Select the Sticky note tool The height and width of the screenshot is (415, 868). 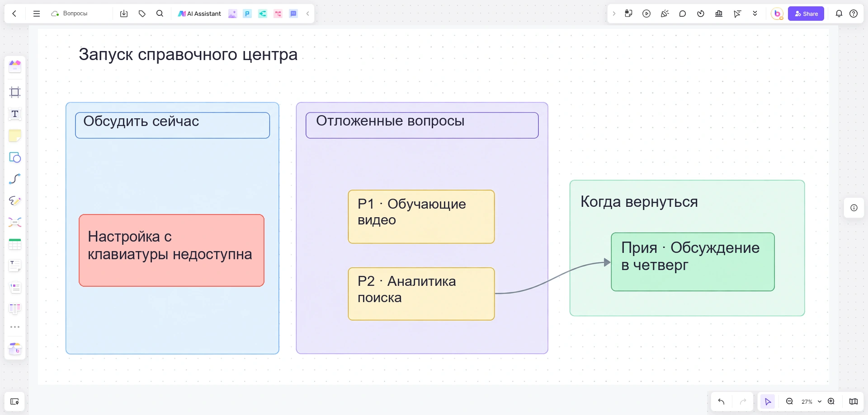(x=15, y=135)
